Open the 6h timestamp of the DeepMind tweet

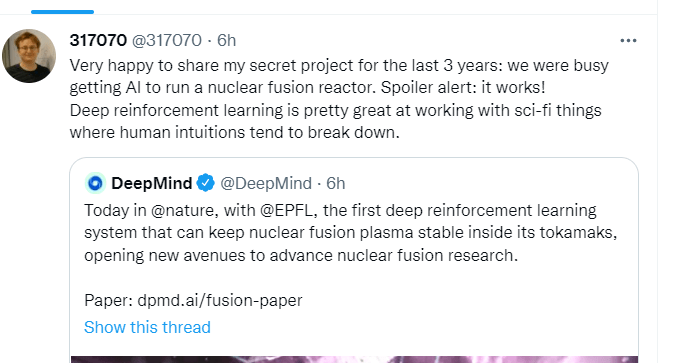pyautogui.click(x=335, y=183)
